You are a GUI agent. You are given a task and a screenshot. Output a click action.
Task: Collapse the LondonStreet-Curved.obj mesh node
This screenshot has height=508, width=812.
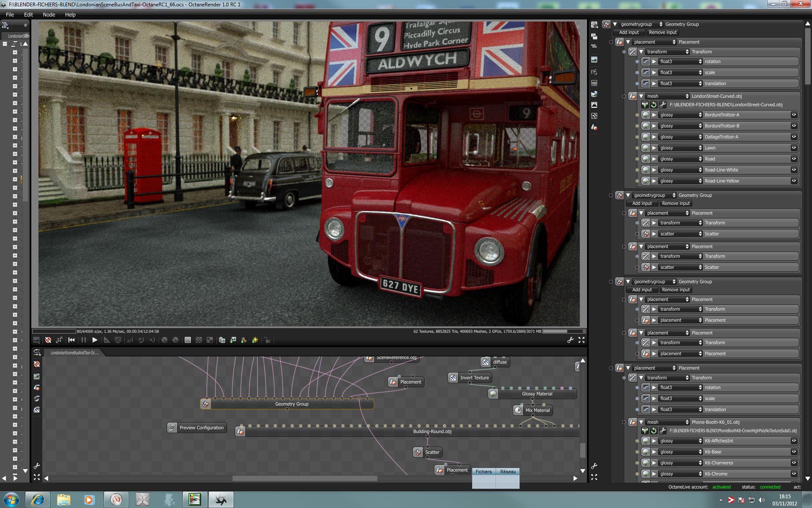pyautogui.click(x=641, y=96)
